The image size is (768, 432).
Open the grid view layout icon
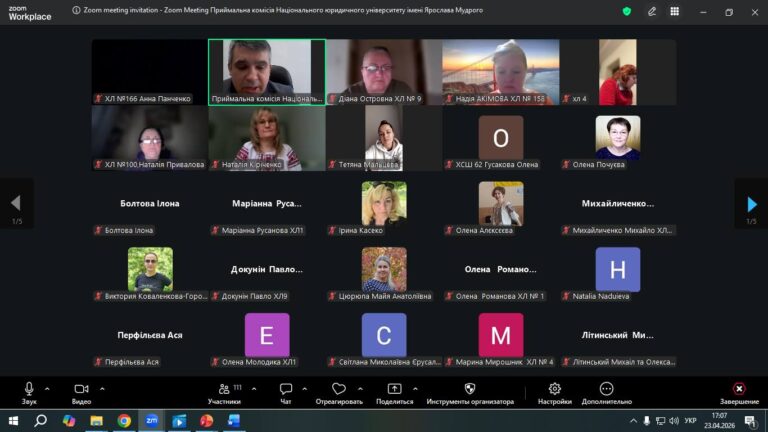675,11
